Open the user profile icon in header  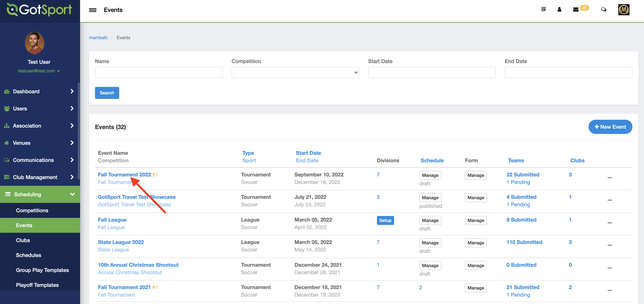(x=559, y=10)
